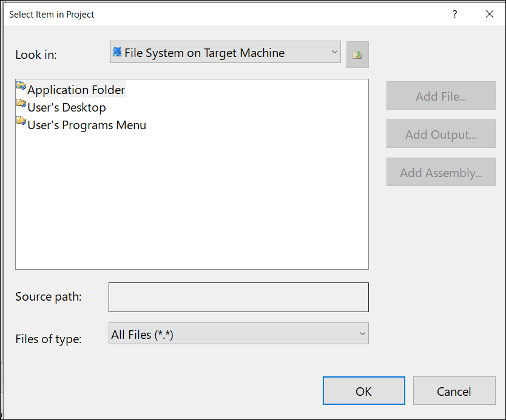The height and width of the screenshot is (420, 506).
Task: Click the User's Programs Menu folder icon
Action: tap(21, 121)
